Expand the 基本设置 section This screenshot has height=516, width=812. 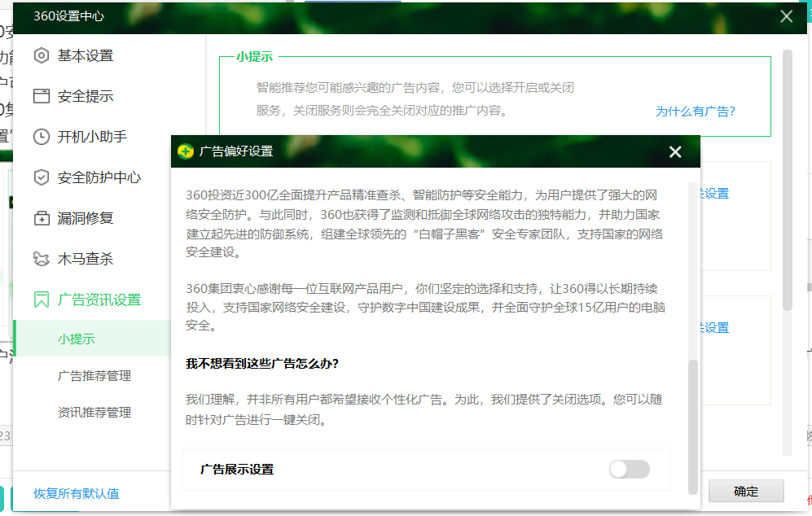(86, 55)
